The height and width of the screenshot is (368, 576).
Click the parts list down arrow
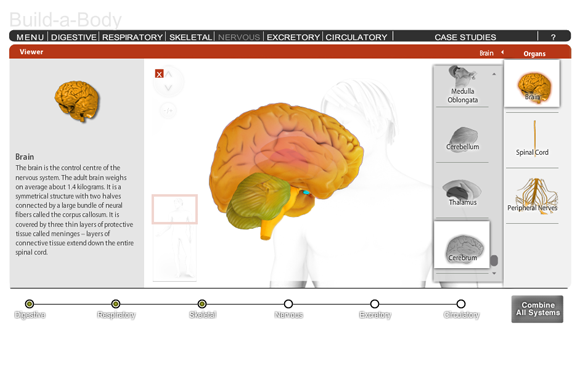[494, 273]
